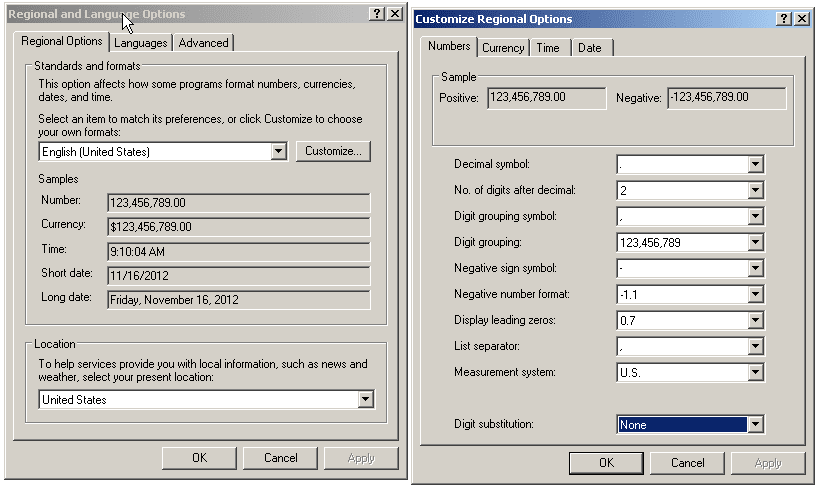
Task: Open No. of digits after decimal dropdown
Action: 755,191
